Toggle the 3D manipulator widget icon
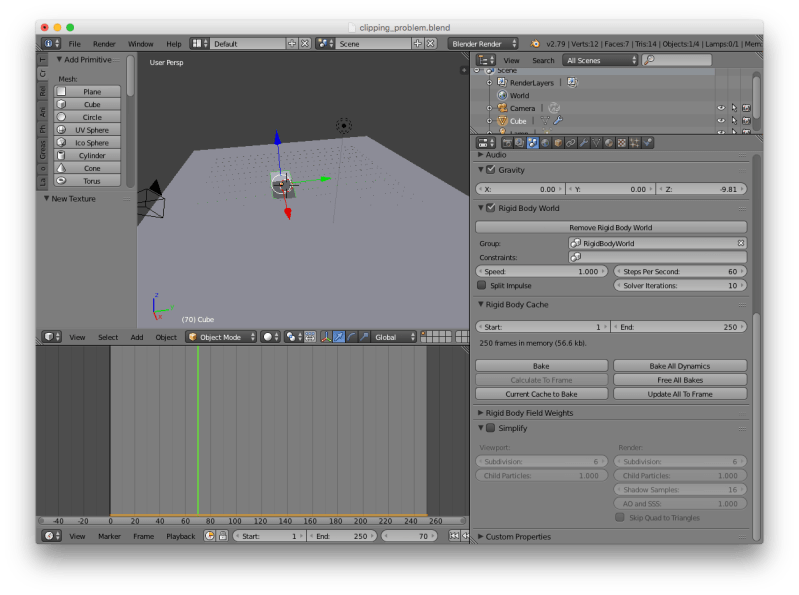This screenshot has width=799, height=595. (x=326, y=337)
